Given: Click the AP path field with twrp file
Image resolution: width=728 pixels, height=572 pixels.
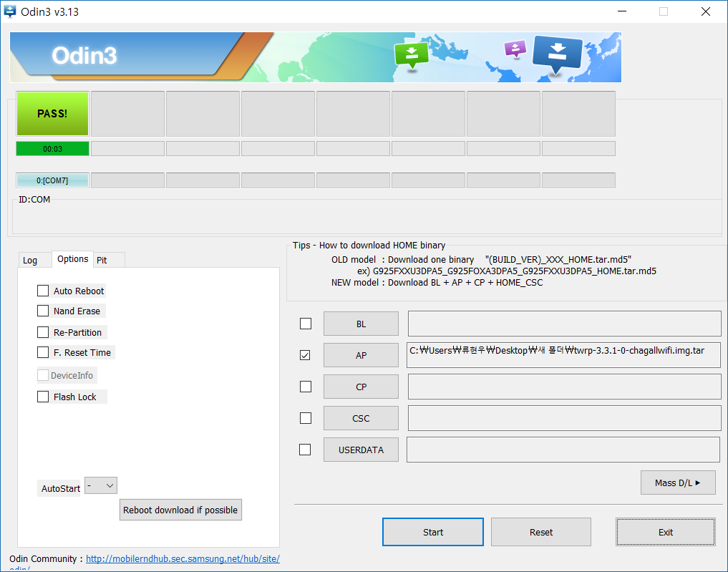Looking at the screenshot, I should pyautogui.click(x=563, y=355).
